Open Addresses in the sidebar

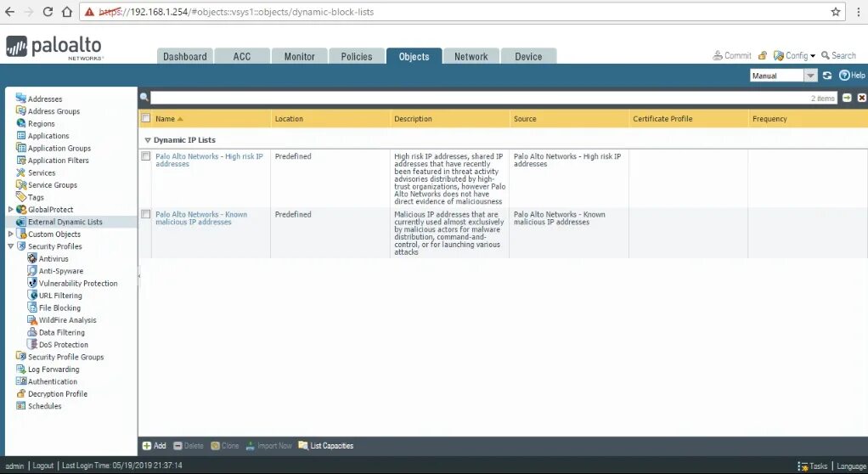[45, 99]
